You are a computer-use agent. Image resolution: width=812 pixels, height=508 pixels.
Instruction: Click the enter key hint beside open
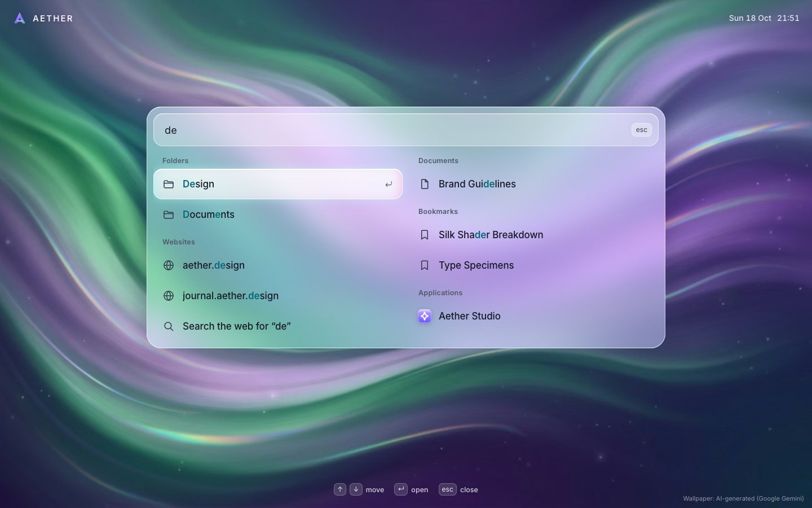click(x=401, y=489)
